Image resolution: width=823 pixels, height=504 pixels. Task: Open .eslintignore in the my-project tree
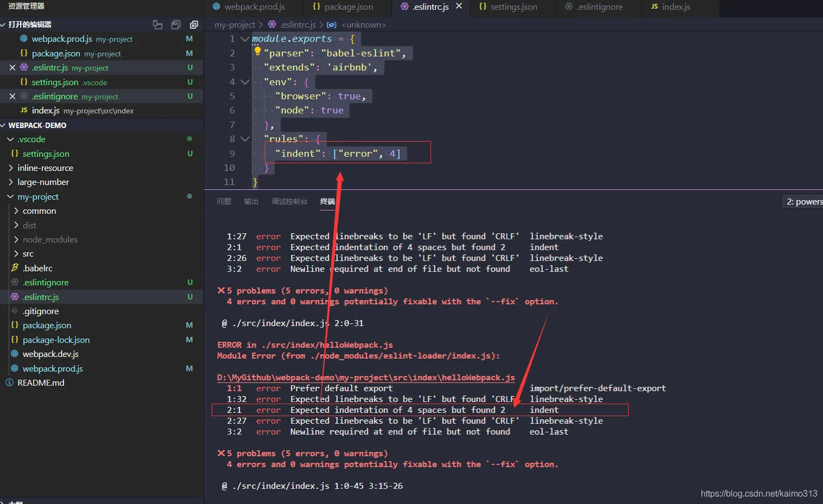102,283
